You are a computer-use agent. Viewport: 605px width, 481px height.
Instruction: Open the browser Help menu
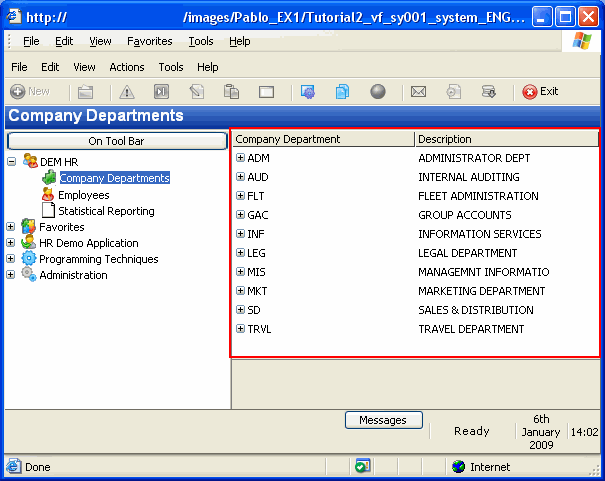coord(240,41)
